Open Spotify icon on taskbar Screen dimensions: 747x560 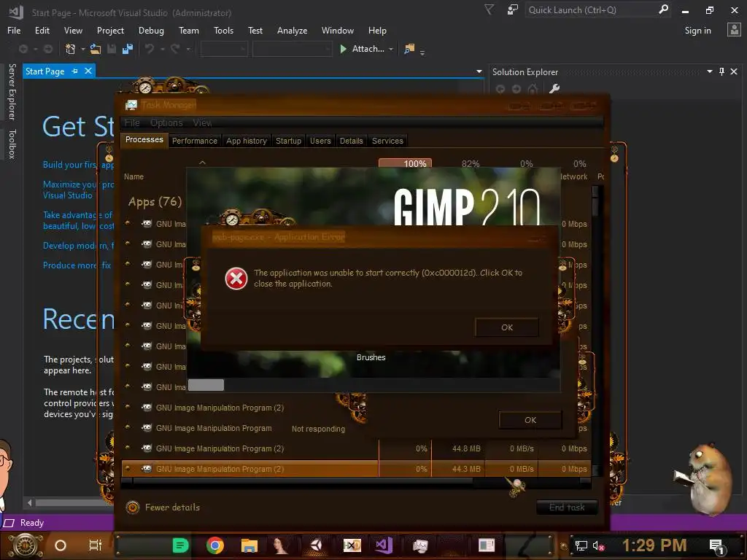pos(180,545)
